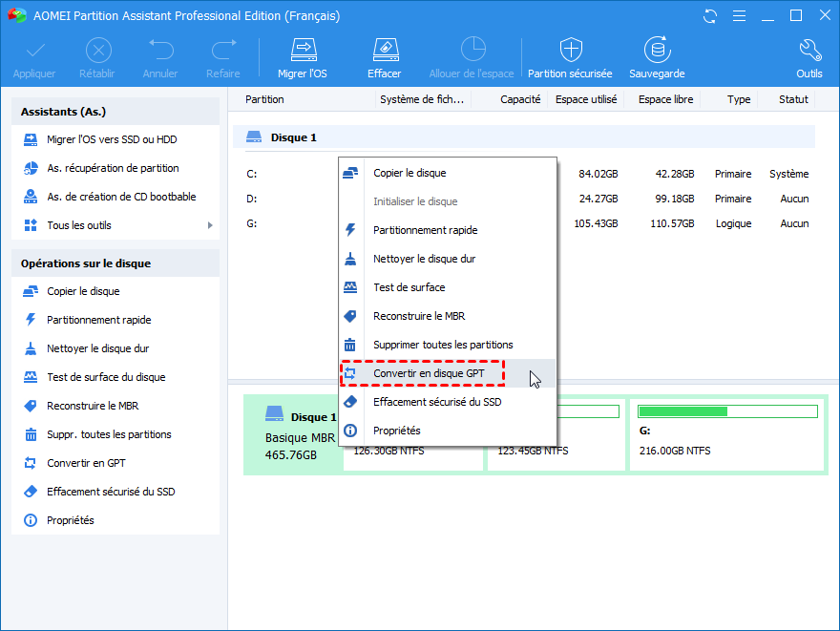Viewport: 840px width, 631px height.
Task: Click the Annuler undo button
Action: [160, 58]
